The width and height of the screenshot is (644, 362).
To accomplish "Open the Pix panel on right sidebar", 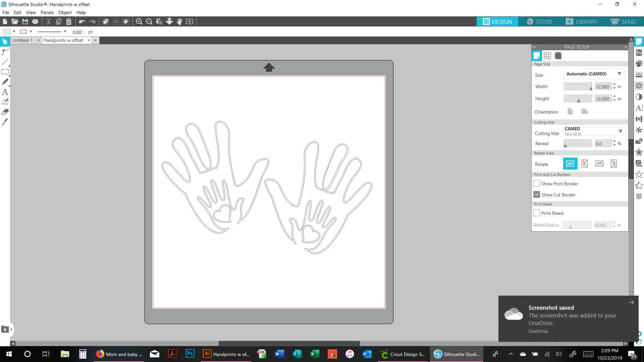I will tap(639, 53).
